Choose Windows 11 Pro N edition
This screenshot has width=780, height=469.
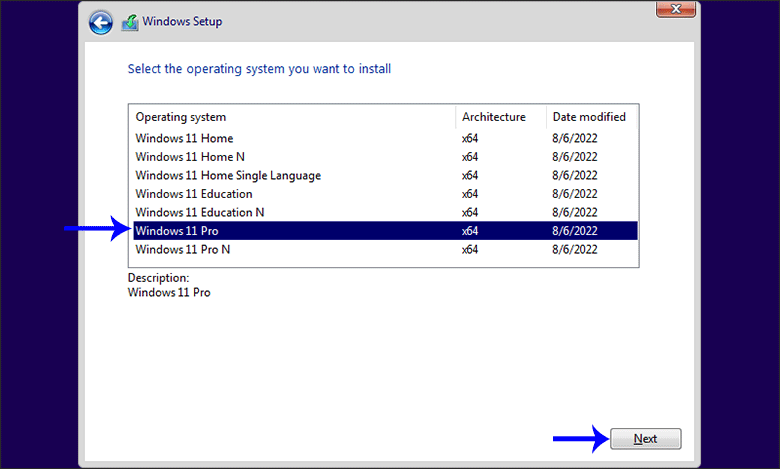pos(386,249)
